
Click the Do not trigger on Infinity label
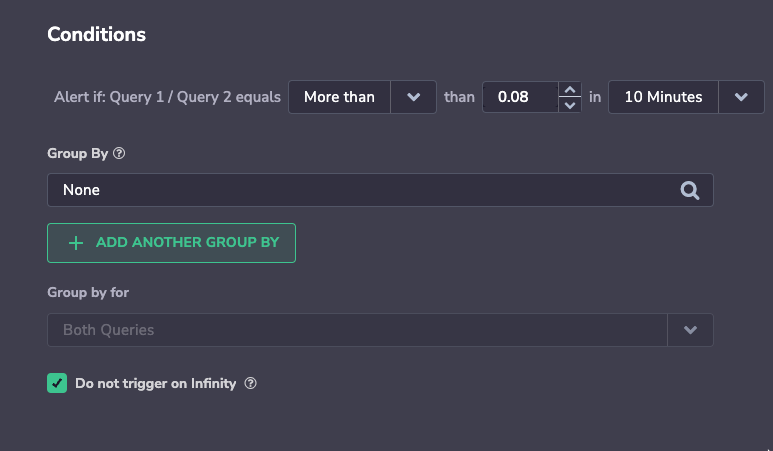[155, 383]
